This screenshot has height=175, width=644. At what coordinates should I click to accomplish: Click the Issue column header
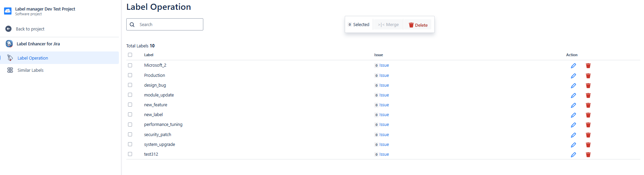(x=379, y=55)
